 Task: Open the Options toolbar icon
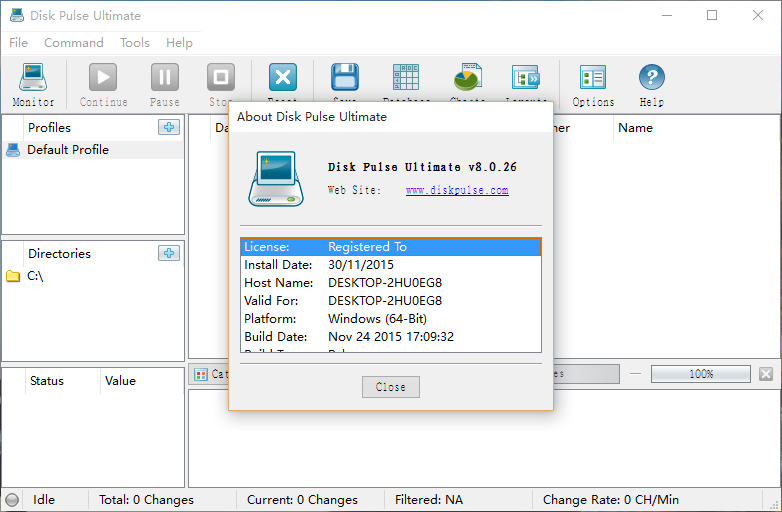[x=593, y=78]
